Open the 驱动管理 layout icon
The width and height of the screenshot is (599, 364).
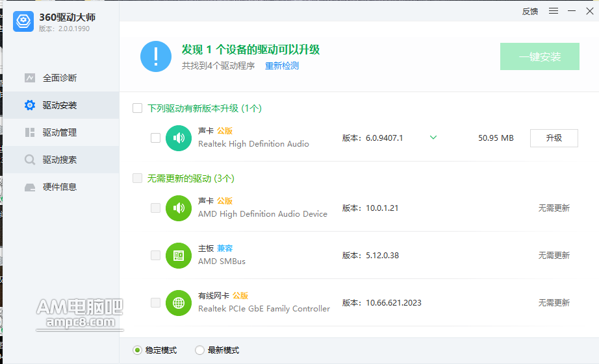coord(30,132)
